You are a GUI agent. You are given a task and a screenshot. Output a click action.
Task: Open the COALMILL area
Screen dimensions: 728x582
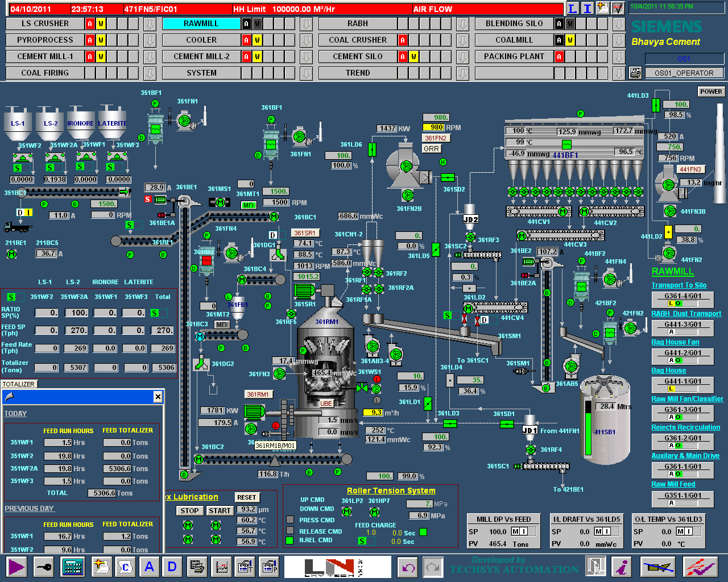coord(514,40)
